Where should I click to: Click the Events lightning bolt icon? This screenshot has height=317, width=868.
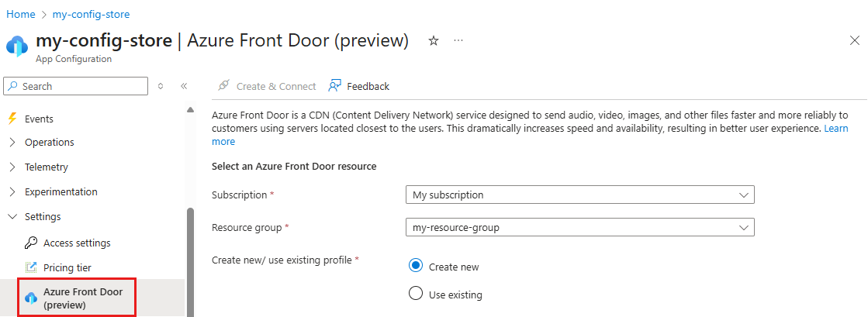12,119
